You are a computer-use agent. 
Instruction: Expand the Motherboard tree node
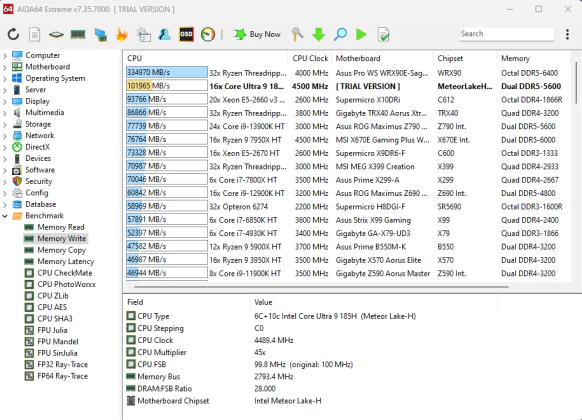click(5, 68)
